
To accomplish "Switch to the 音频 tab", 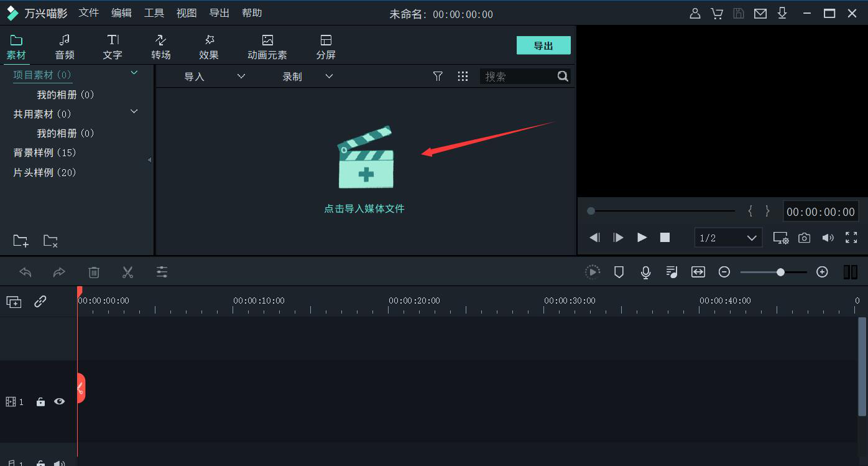I will pos(64,45).
